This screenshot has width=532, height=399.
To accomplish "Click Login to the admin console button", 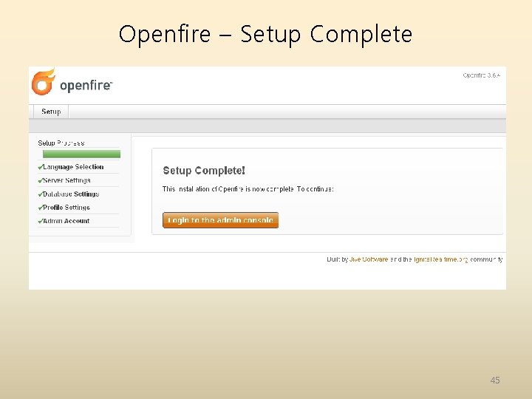I will (x=220, y=220).
